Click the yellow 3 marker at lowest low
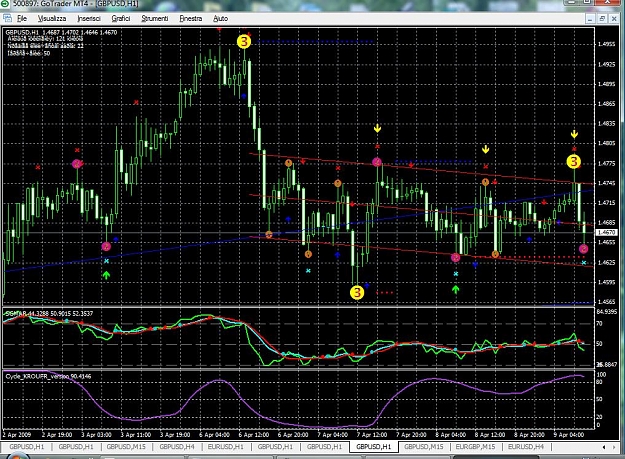Screen dimensions: 625x459 [357, 292]
